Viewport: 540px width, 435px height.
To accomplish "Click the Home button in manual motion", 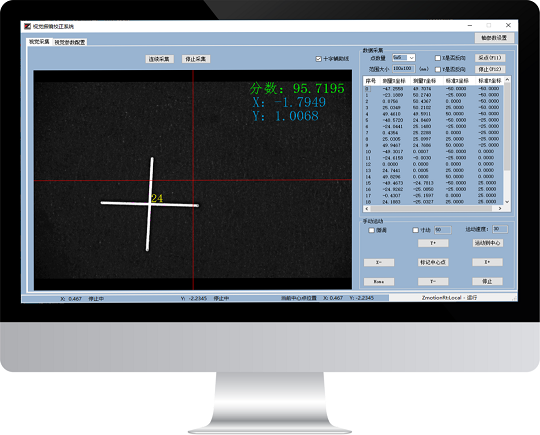I will click(x=379, y=281).
